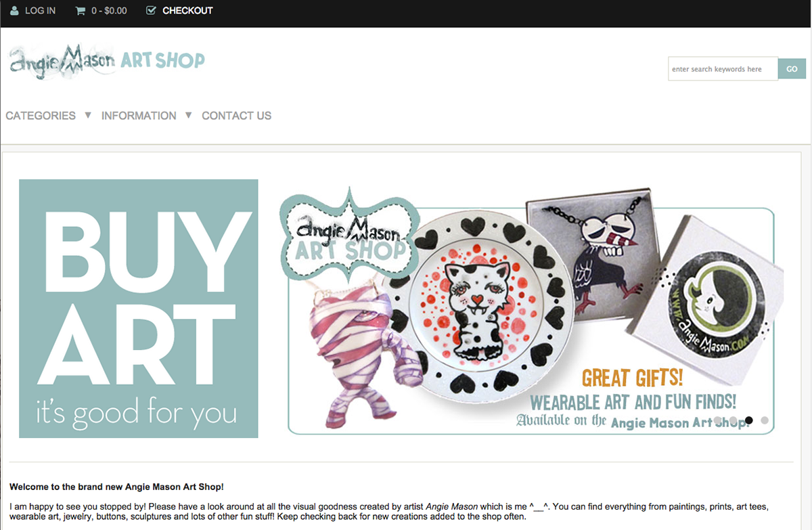Click the search keywords input field
The image size is (812, 530).
coord(723,69)
